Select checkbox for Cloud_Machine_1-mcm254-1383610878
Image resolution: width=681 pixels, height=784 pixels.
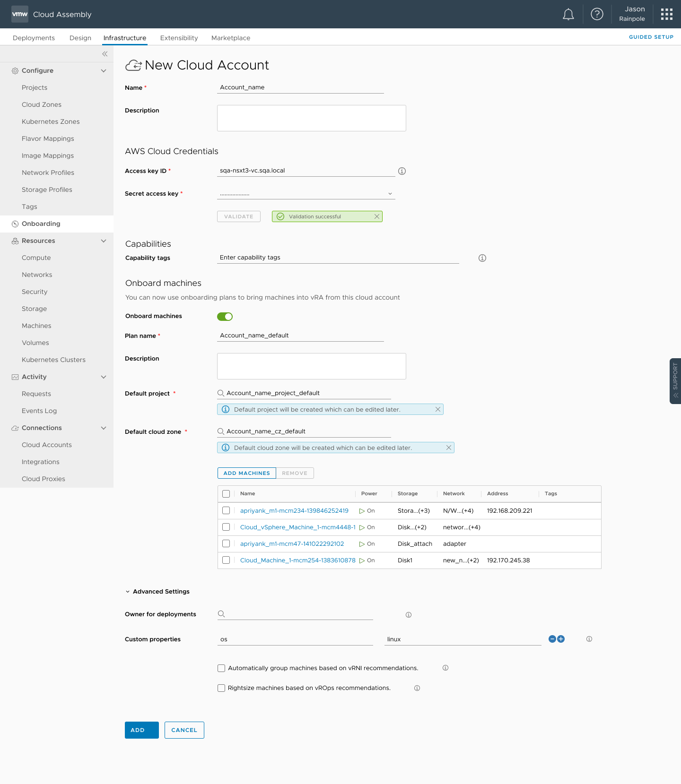pyautogui.click(x=226, y=560)
